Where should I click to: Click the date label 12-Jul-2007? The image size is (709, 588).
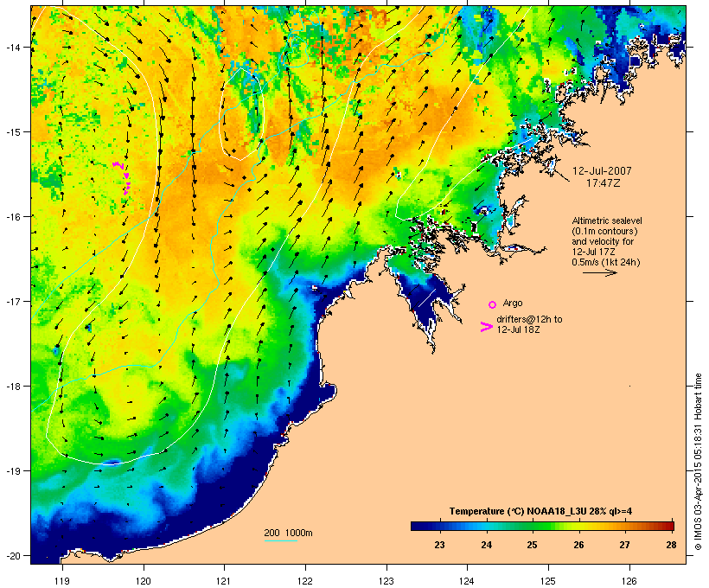[x=602, y=171]
